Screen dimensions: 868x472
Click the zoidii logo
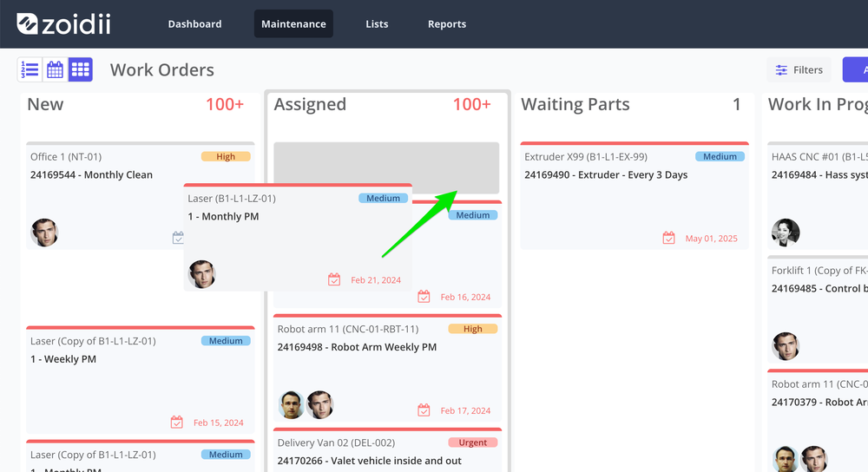click(63, 23)
